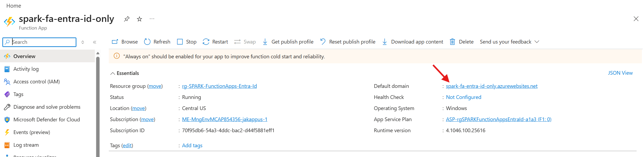Collapse the sidebar menu with double chevron
644x157 pixels.
pyautogui.click(x=95, y=42)
